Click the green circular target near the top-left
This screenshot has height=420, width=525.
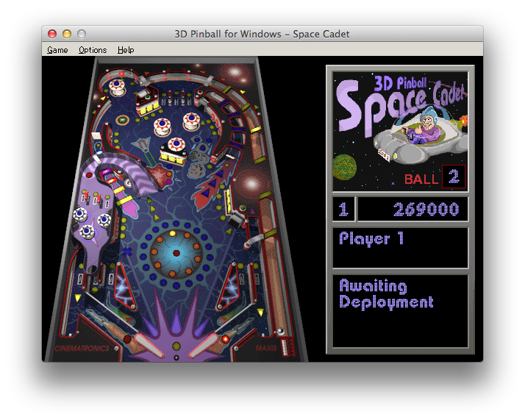[123, 120]
